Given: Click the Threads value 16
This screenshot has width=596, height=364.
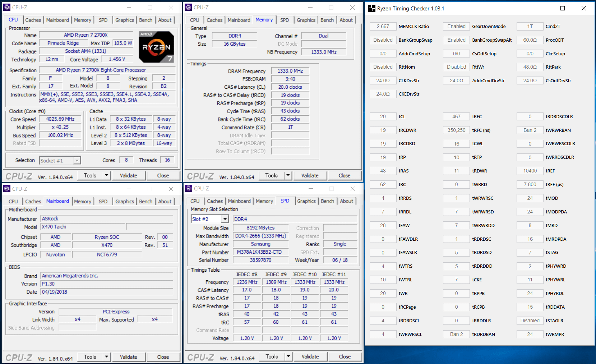Looking at the screenshot, I should [167, 160].
